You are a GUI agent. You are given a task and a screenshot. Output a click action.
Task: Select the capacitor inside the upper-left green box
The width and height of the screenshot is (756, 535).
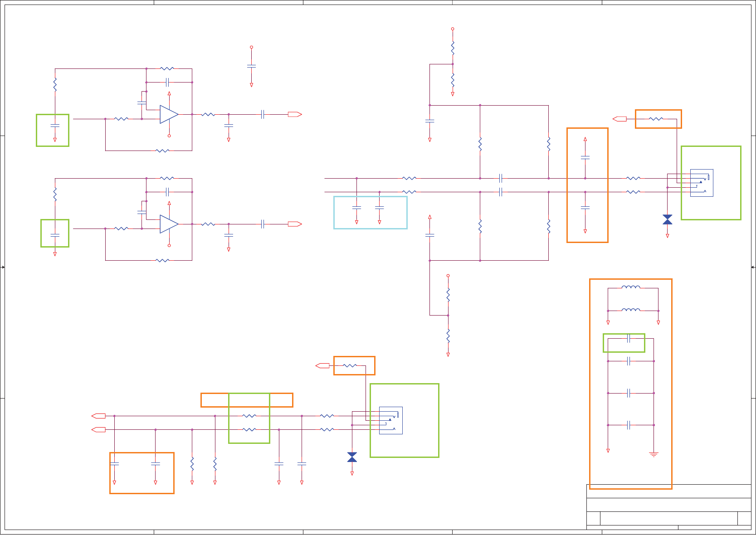click(55, 126)
